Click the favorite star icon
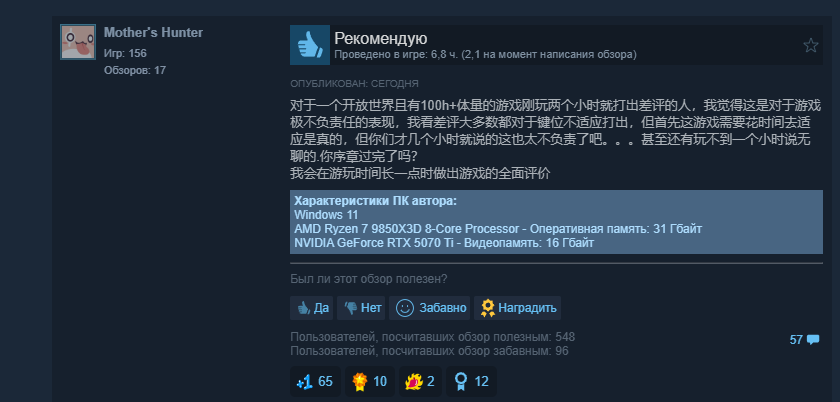Screen dimensions: 840x402 pos(811,45)
